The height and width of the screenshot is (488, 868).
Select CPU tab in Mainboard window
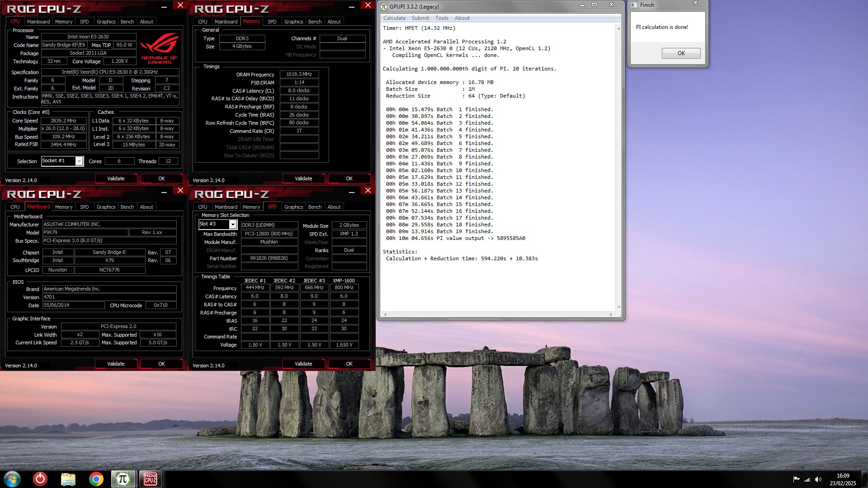tap(15, 207)
